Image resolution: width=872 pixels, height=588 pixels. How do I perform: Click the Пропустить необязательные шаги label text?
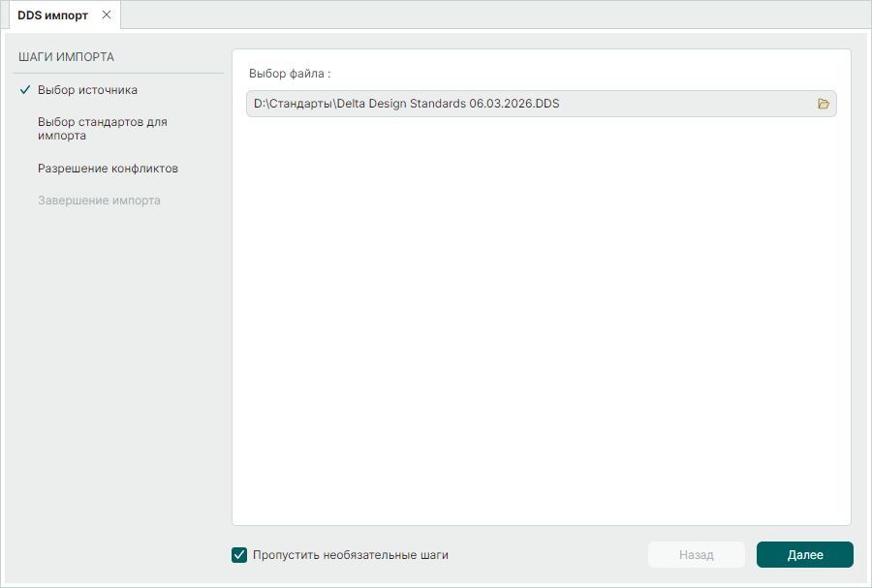pos(351,555)
